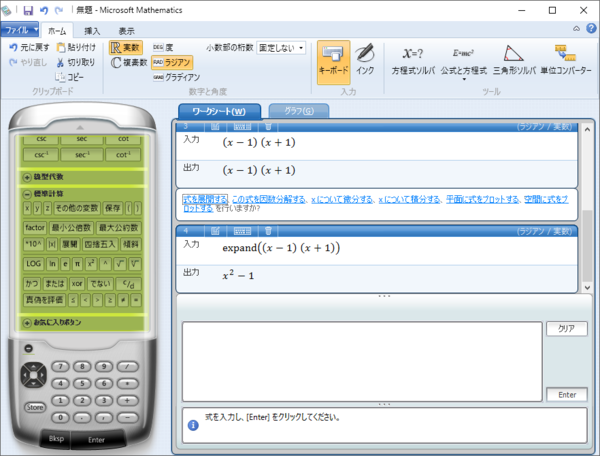Click edit icon on worksheet entry 4

point(215,231)
